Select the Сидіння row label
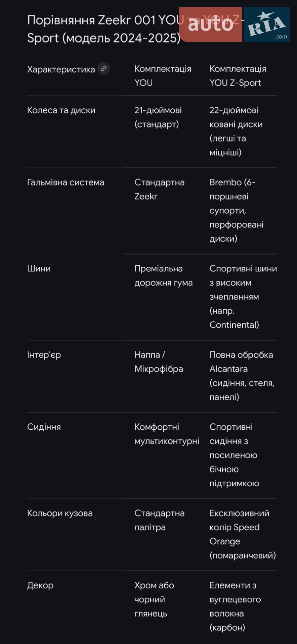 click(44, 427)
